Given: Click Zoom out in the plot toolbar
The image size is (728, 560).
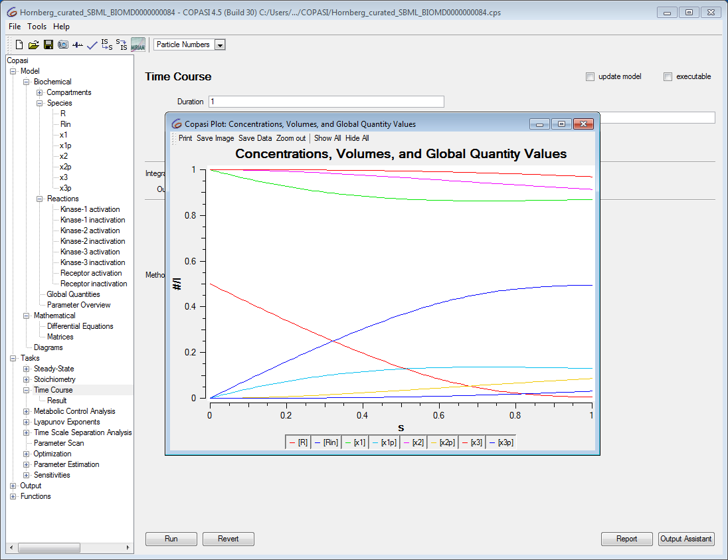Looking at the screenshot, I should pyautogui.click(x=291, y=138).
